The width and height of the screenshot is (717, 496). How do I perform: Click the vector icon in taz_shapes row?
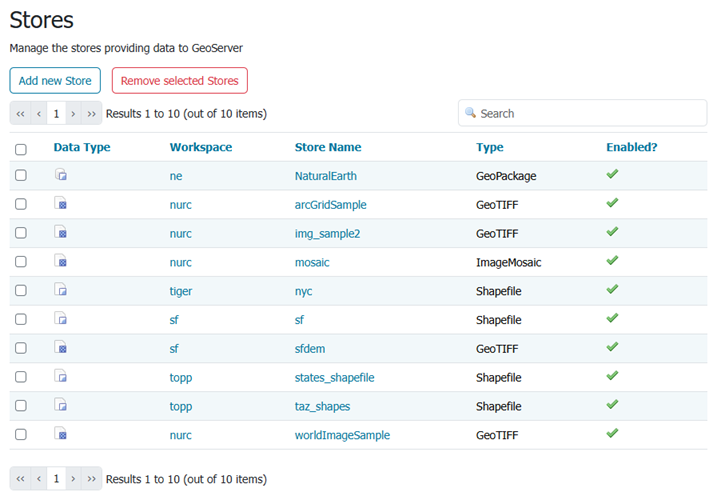[x=61, y=406]
